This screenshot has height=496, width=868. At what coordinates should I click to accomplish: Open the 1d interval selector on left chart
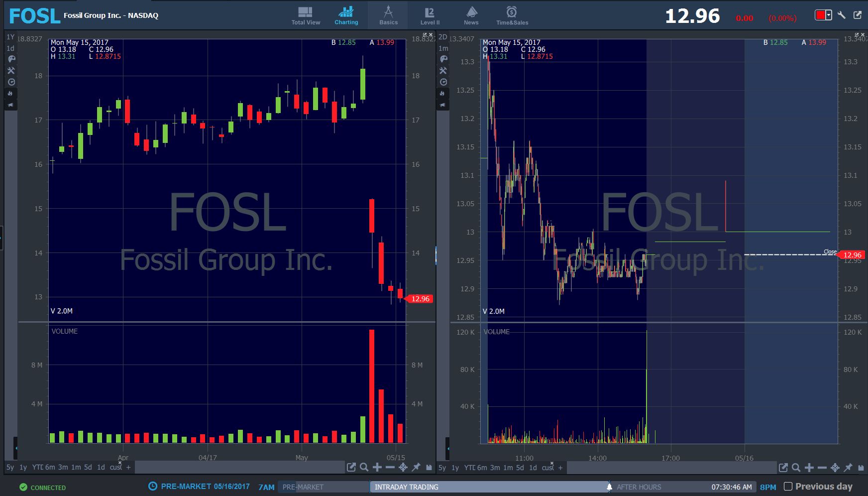[10, 48]
